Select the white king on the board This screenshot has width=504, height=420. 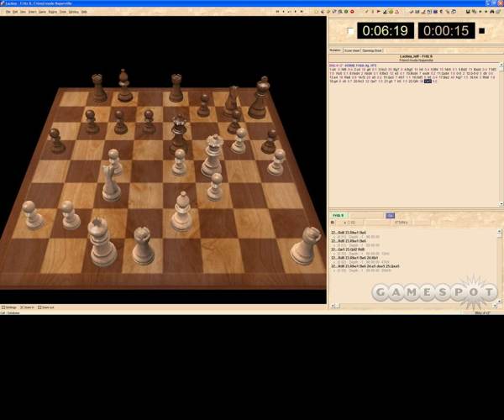tap(102, 243)
